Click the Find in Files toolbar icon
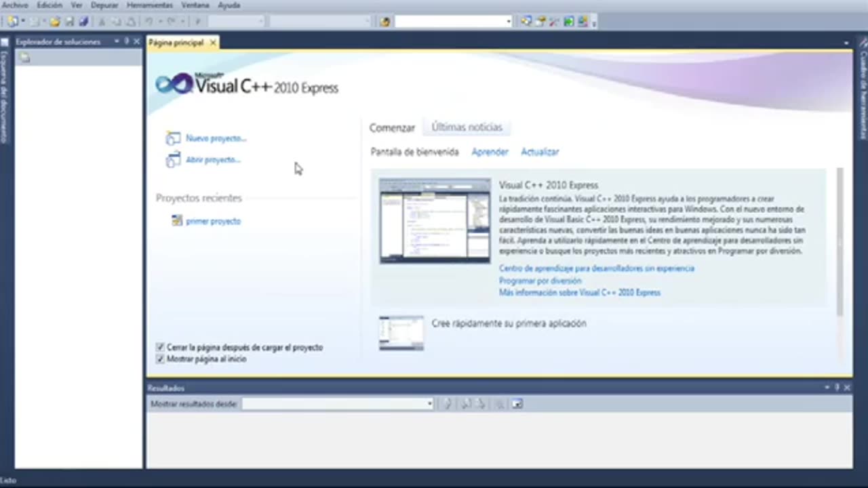This screenshot has height=488, width=868. pyautogui.click(x=385, y=22)
